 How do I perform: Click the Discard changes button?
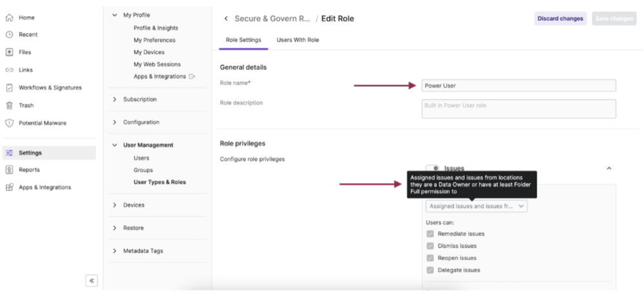click(x=560, y=19)
